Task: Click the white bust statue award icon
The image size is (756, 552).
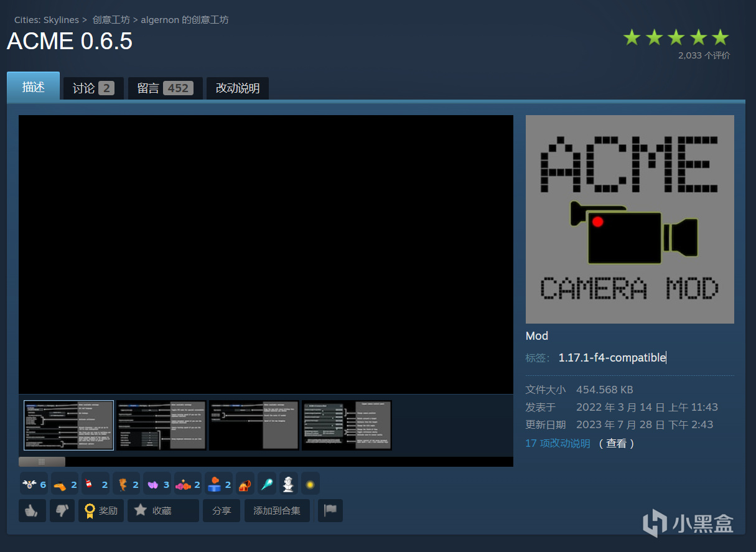Action: pyautogui.click(x=288, y=484)
